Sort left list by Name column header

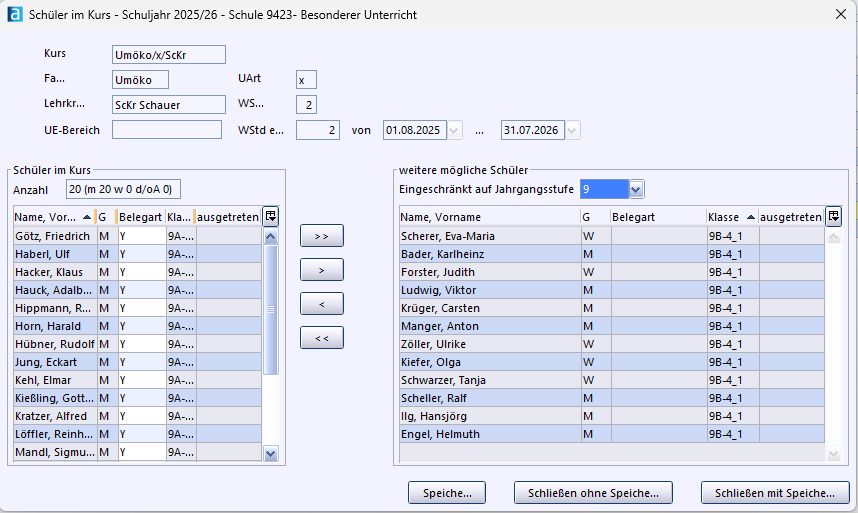(48, 217)
